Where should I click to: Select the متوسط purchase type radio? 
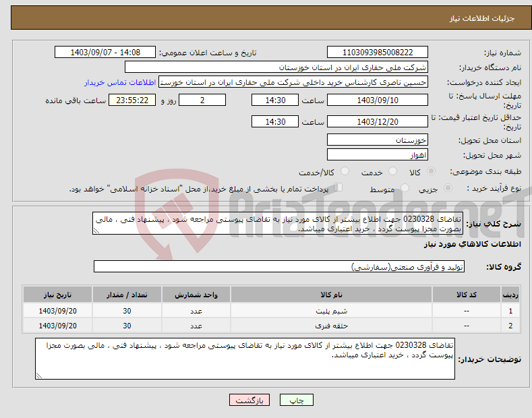coord(405,188)
